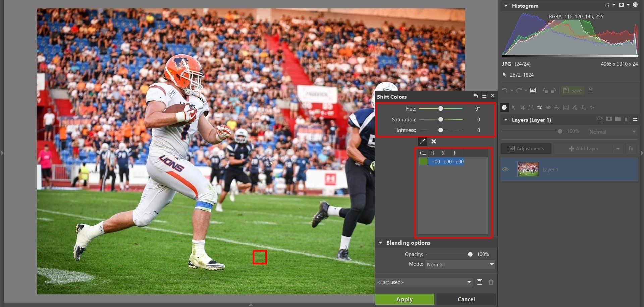Apply the Shift Colors changes
644x307 pixels.
point(405,299)
